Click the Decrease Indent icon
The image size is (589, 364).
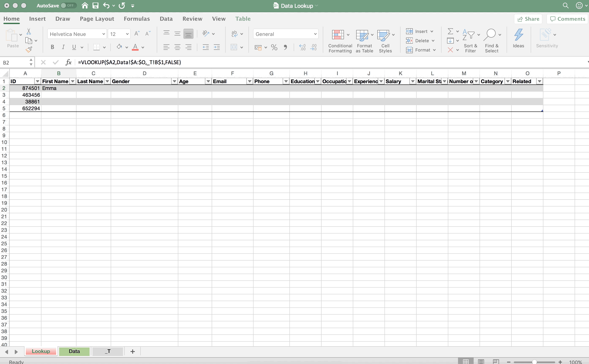pyautogui.click(x=206, y=47)
